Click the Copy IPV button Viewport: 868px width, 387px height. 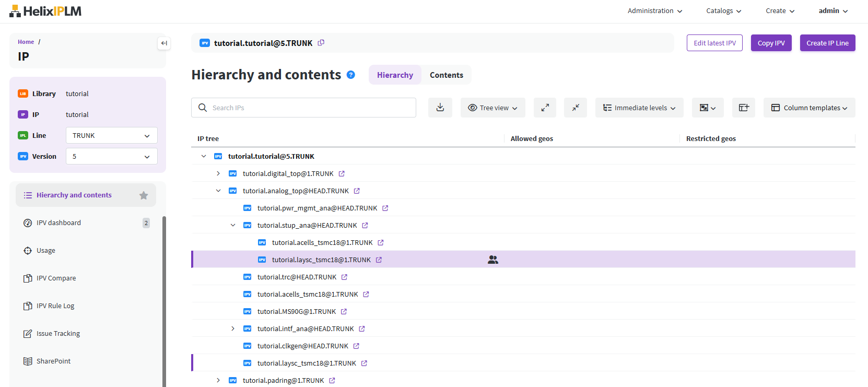click(771, 43)
